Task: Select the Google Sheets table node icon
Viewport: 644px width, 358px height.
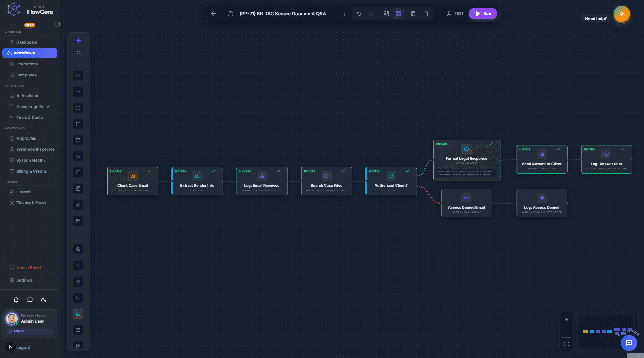Action: tap(78, 172)
